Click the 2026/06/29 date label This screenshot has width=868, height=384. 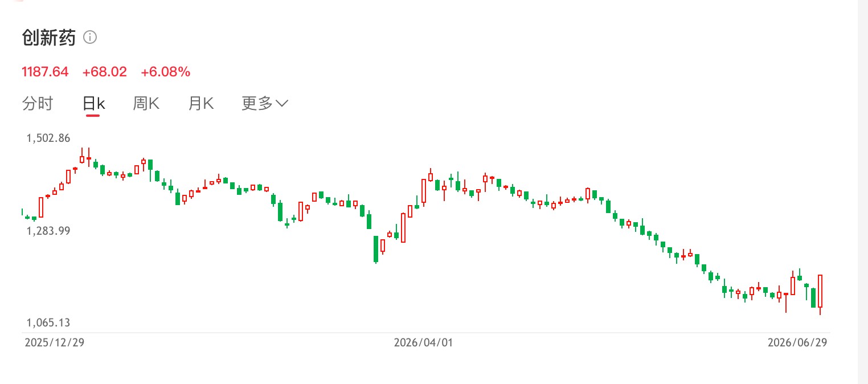[797, 342]
